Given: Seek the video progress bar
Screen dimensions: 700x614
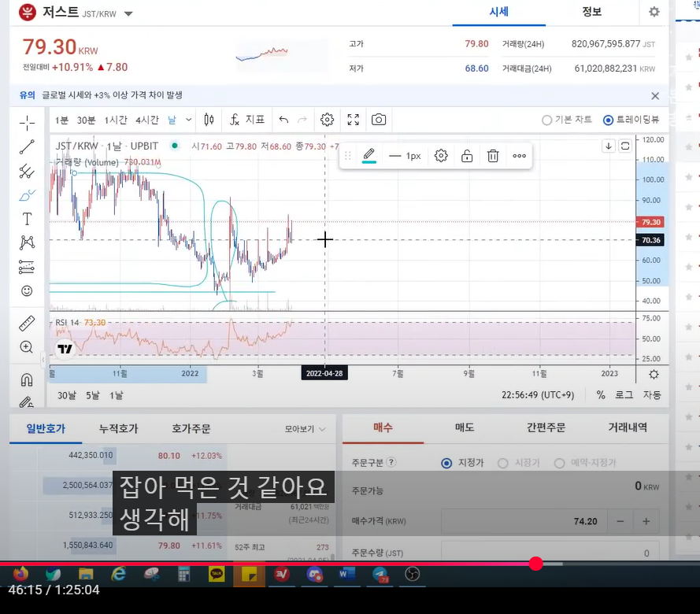Looking at the screenshot, I should [350, 564].
